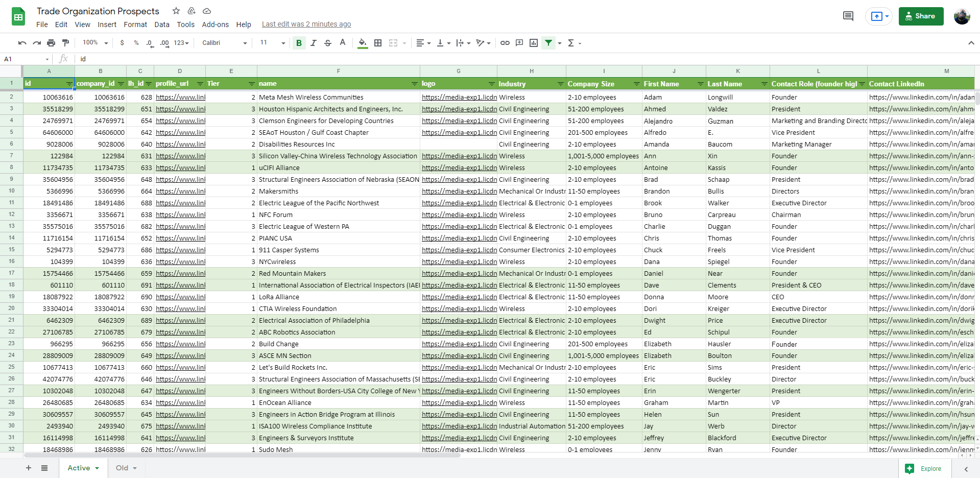This screenshot has width=980, height=478.
Task: Star the Trade Organization Prospects document
Action: click(176, 11)
